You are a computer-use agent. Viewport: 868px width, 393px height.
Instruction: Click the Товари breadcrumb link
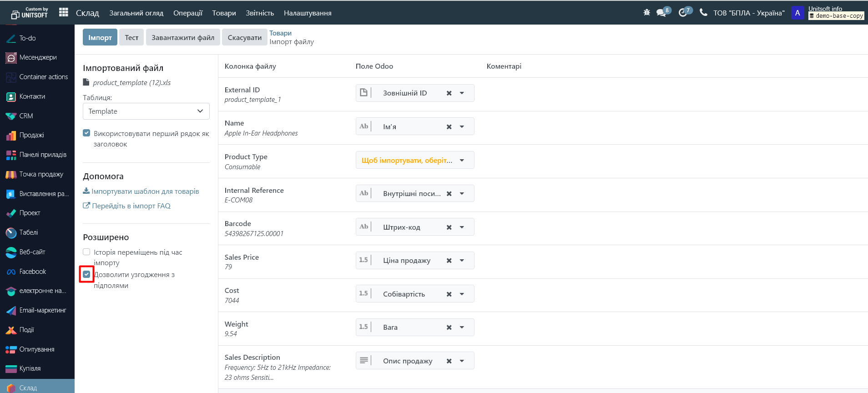coord(280,33)
